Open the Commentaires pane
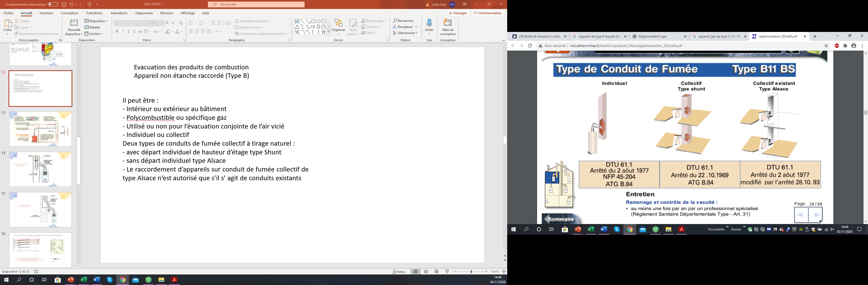 click(x=488, y=13)
